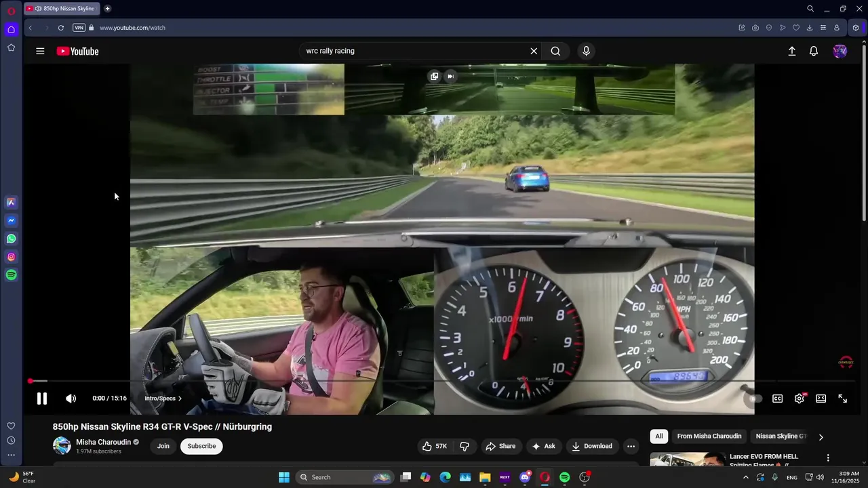
Task: Toggle autoplay switch in player
Action: click(755, 399)
